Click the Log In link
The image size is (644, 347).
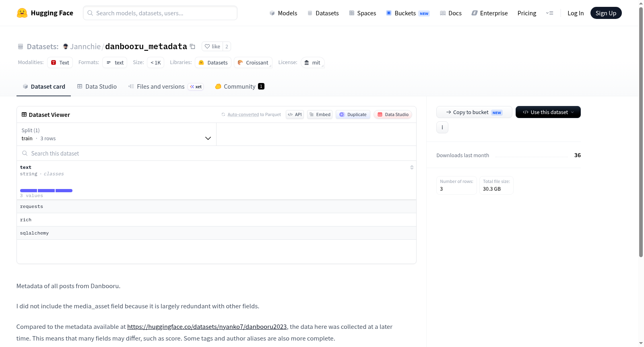click(x=576, y=13)
